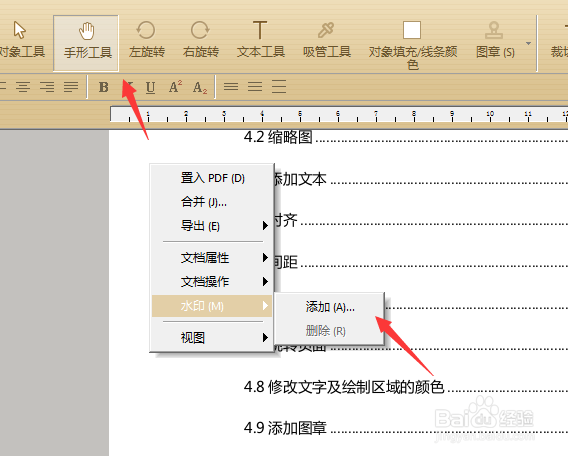This screenshot has width=568, height=456.
Task: Select the 手形工具 hand tool
Action: tap(86, 43)
